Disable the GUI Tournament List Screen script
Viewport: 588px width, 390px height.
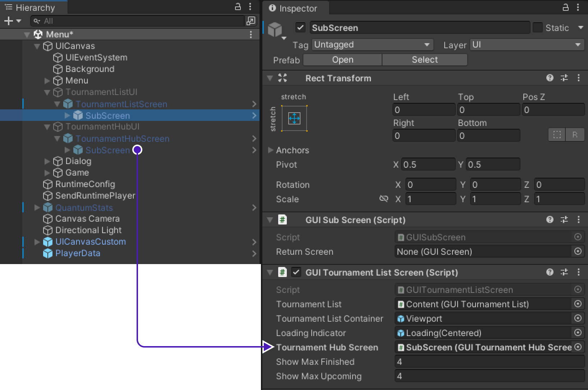pos(296,272)
